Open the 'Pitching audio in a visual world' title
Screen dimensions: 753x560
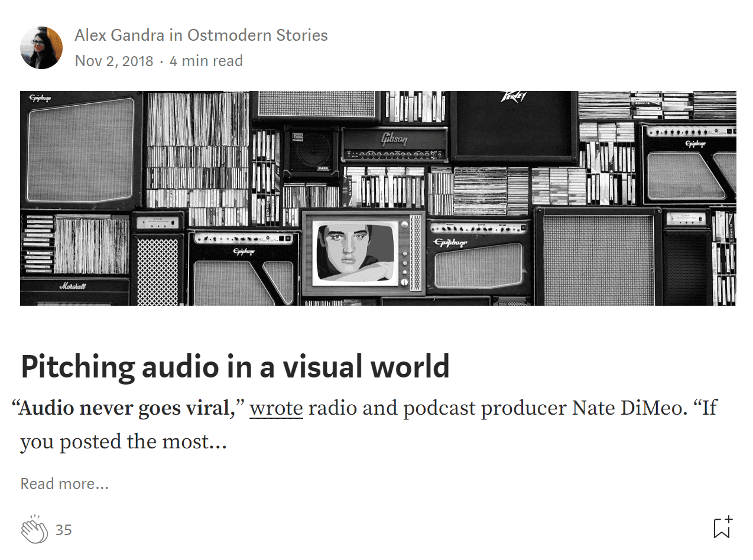click(x=235, y=367)
